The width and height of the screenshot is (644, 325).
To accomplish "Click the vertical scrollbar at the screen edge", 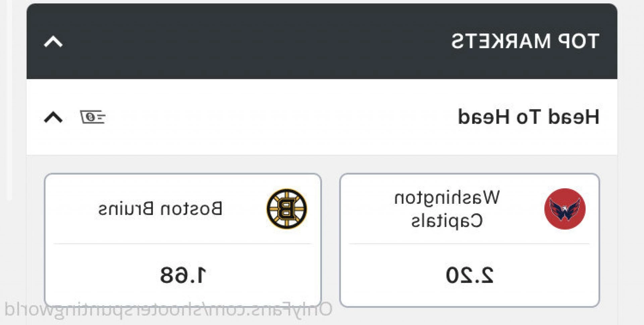I will tap(9, 101).
